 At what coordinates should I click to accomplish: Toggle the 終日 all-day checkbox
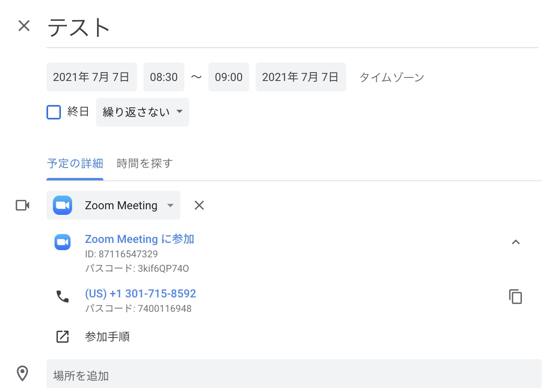click(x=54, y=112)
